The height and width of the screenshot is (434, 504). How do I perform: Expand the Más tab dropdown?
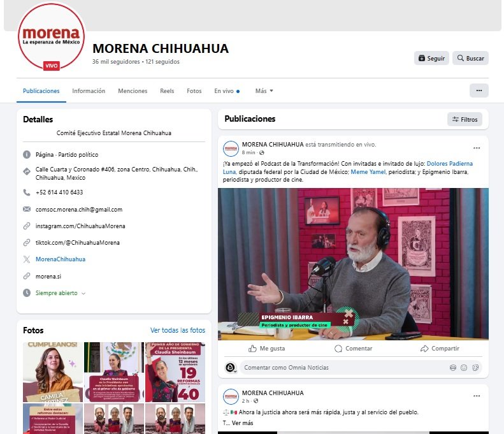coord(264,91)
